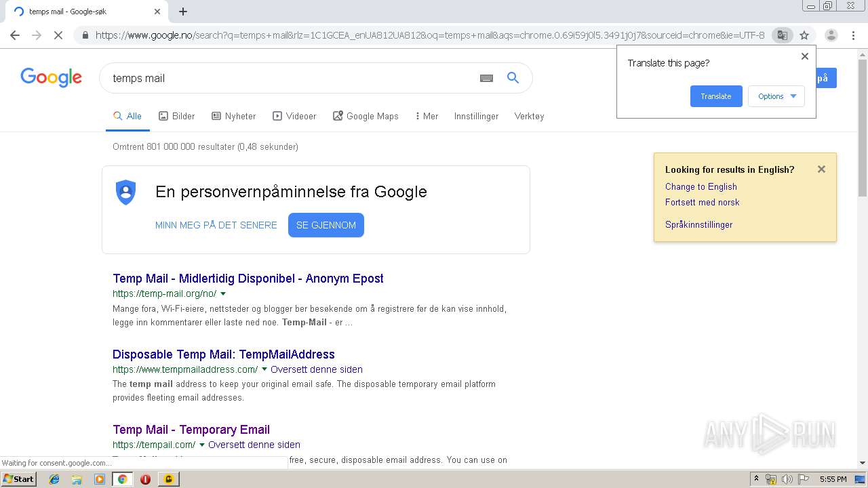Close the Translate this page popup
Screen dimensions: 868x488
[805, 56]
